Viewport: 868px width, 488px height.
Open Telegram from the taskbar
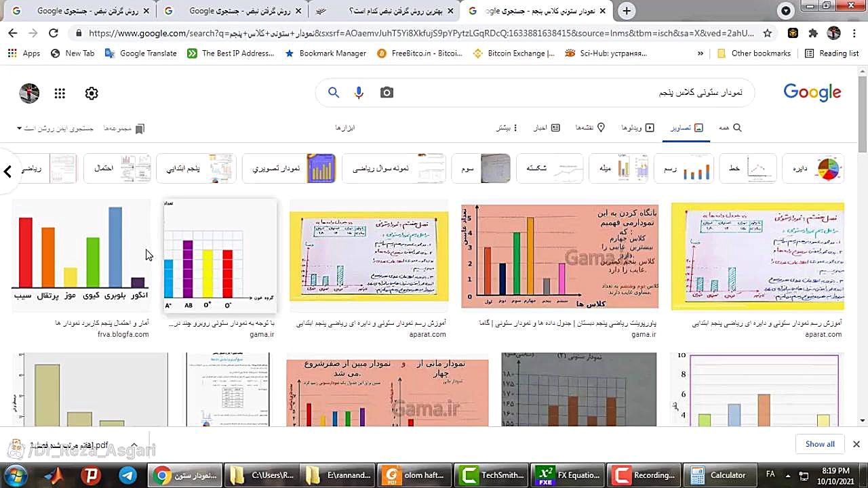tap(127, 475)
